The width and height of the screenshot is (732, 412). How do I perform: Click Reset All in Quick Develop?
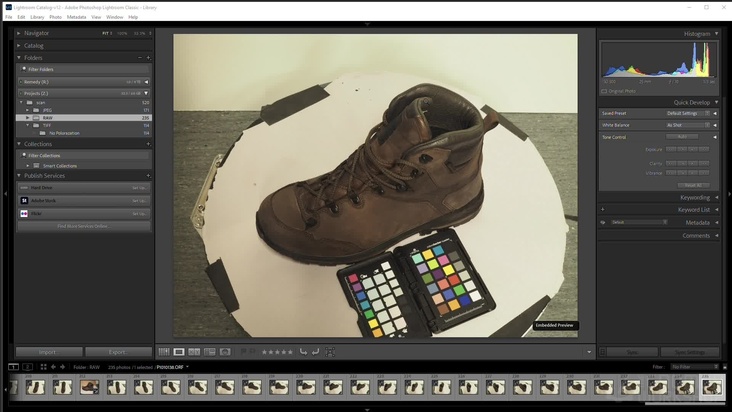[x=694, y=185]
